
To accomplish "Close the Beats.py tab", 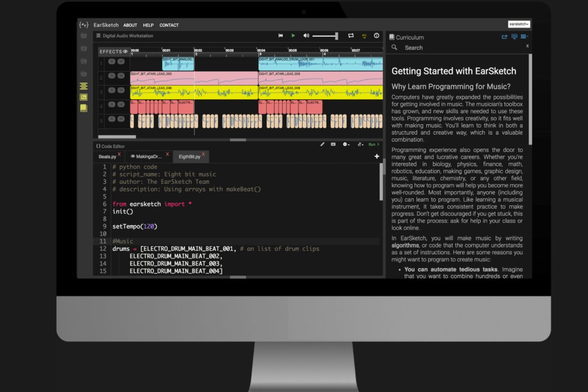I will 119,154.
